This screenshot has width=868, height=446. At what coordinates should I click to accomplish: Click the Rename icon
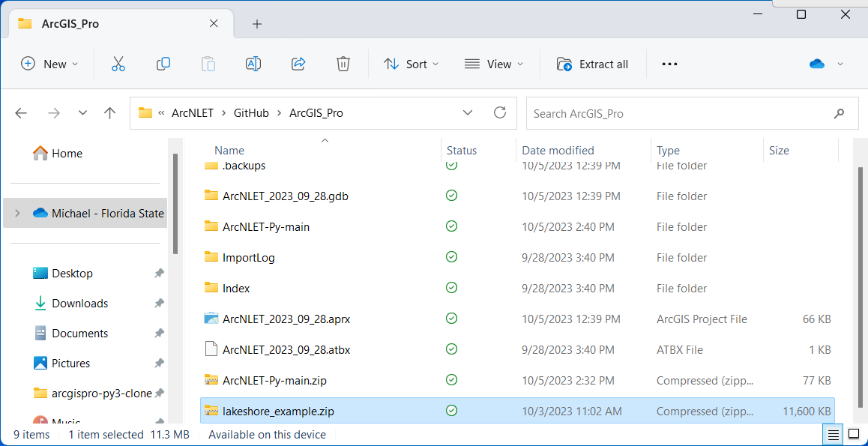[253, 64]
